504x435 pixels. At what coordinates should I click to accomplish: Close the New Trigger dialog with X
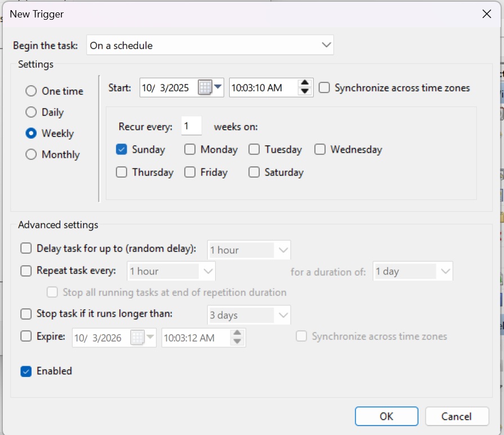tap(487, 14)
